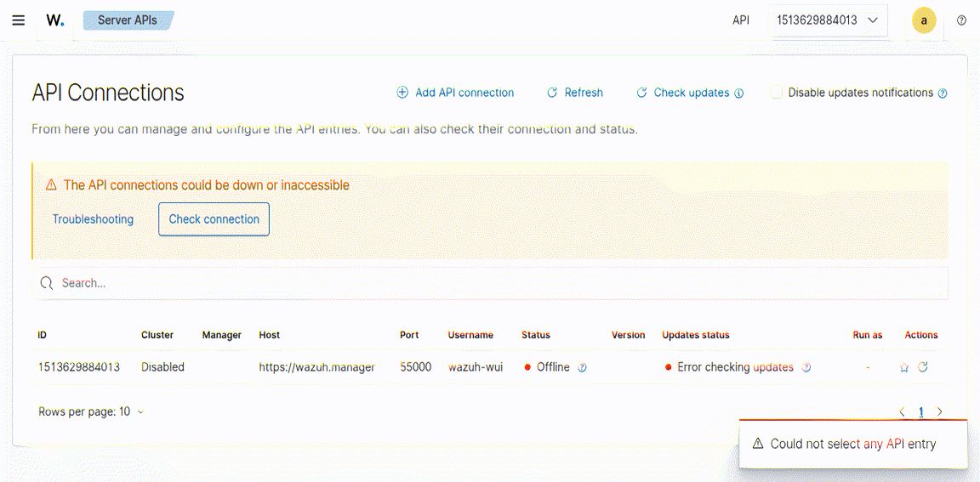Sort by Manager column header
The width and height of the screenshot is (980, 482).
[x=222, y=335]
